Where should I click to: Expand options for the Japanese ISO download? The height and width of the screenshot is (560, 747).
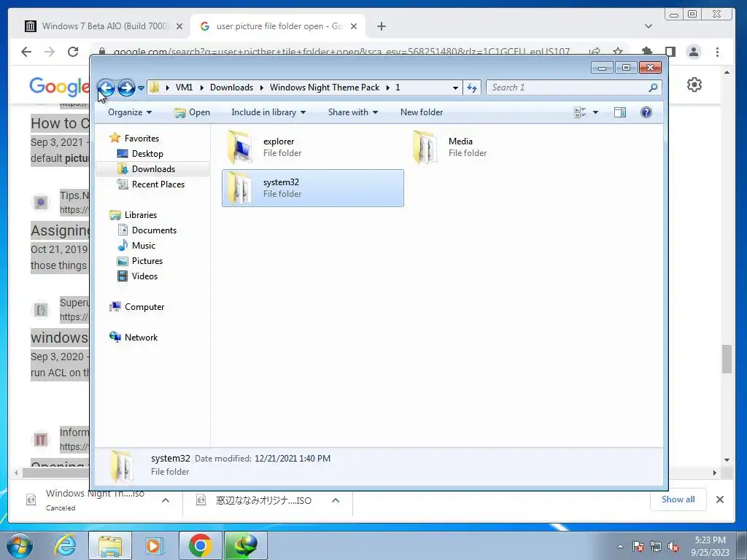coord(336,500)
